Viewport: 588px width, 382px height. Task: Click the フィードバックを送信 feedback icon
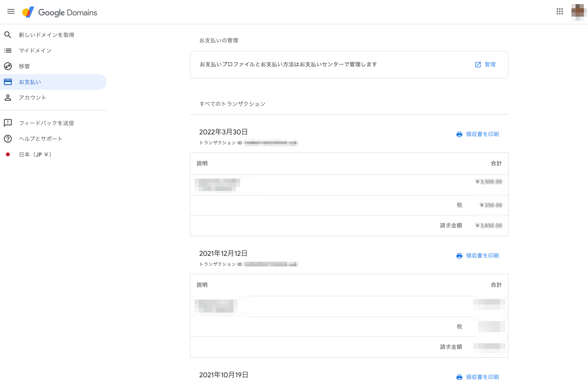pyautogui.click(x=8, y=123)
